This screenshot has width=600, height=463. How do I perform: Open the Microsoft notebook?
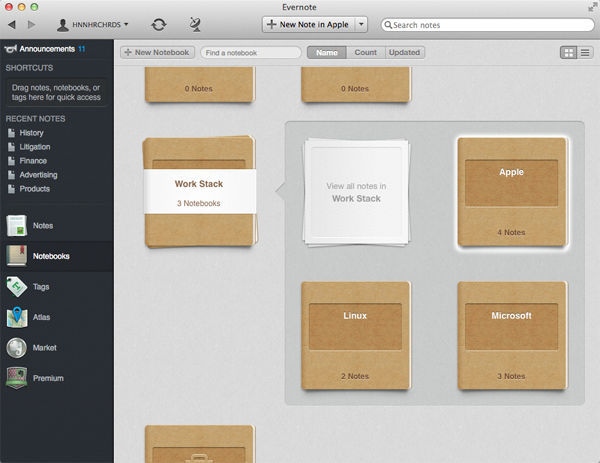512,336
